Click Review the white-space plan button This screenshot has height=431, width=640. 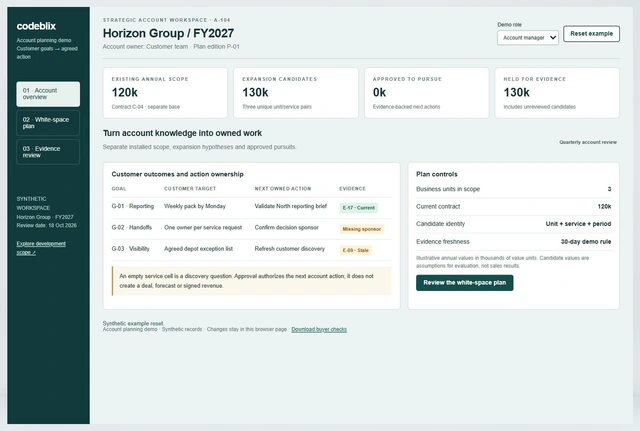pos(464,282)
